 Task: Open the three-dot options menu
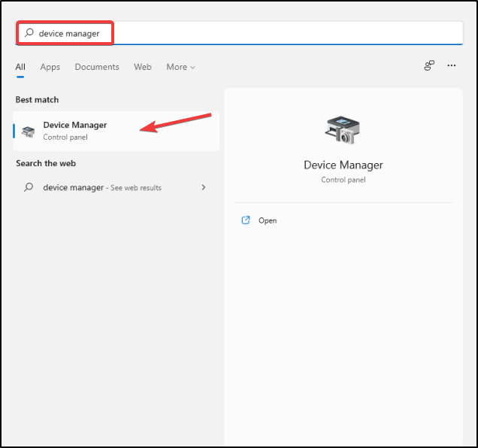[452, 65]
